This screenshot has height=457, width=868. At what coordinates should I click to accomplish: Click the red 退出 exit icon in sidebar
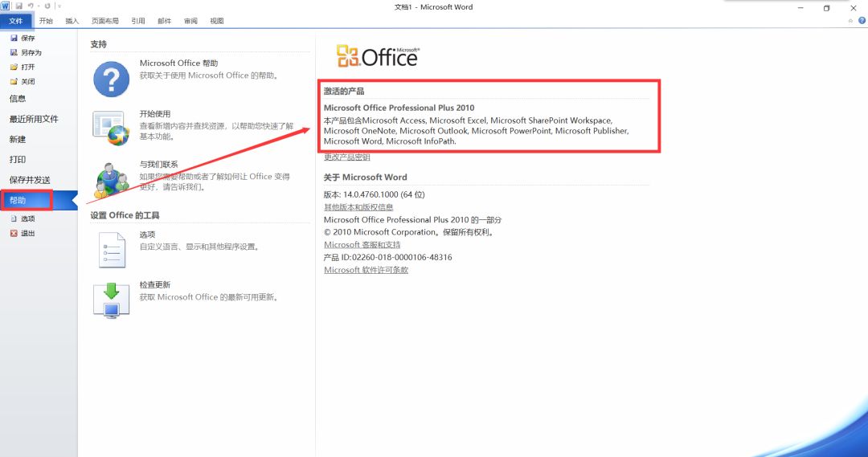[14, 233]
